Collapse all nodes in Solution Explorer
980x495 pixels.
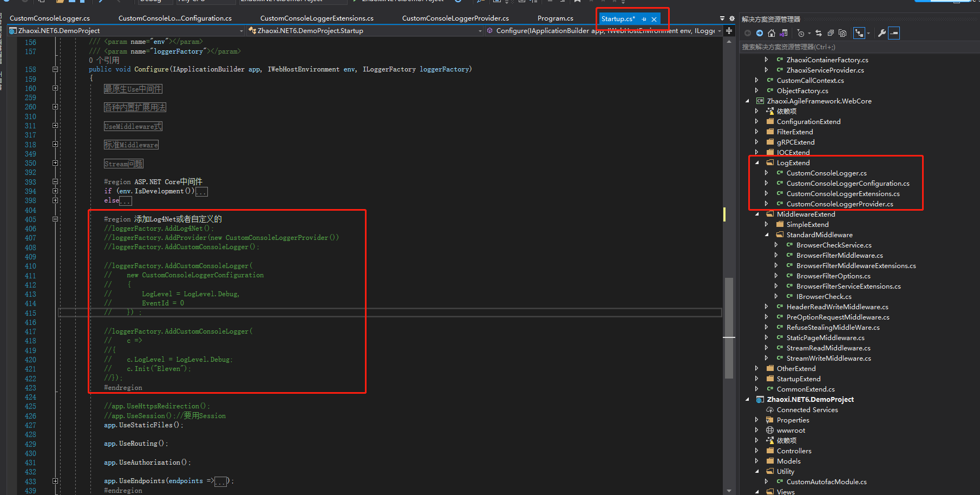coord(831,33)
